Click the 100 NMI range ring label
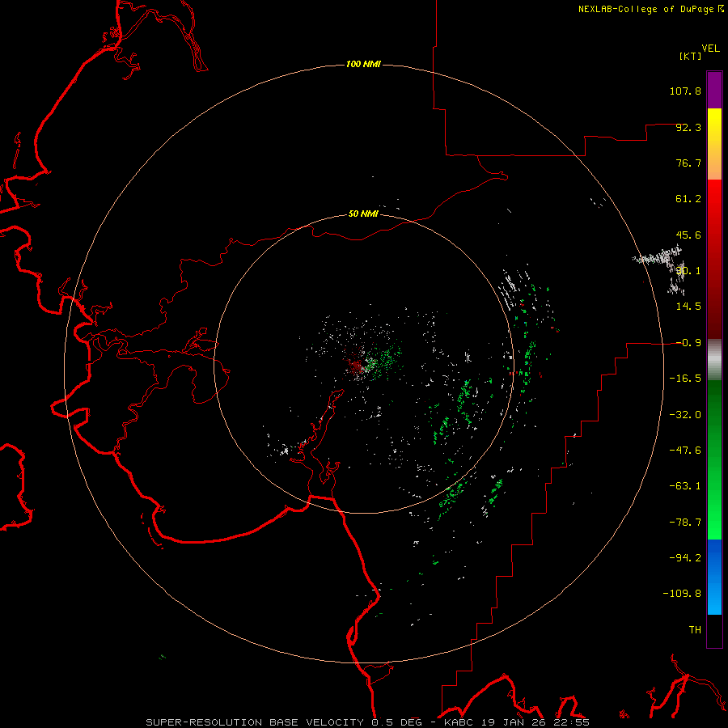 [x=363, y=64]
